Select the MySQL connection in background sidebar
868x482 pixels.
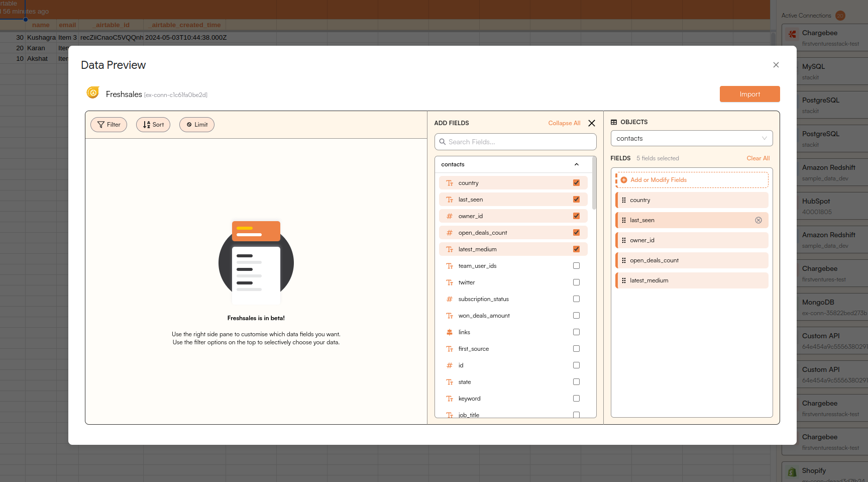click(x=832, y=71)
